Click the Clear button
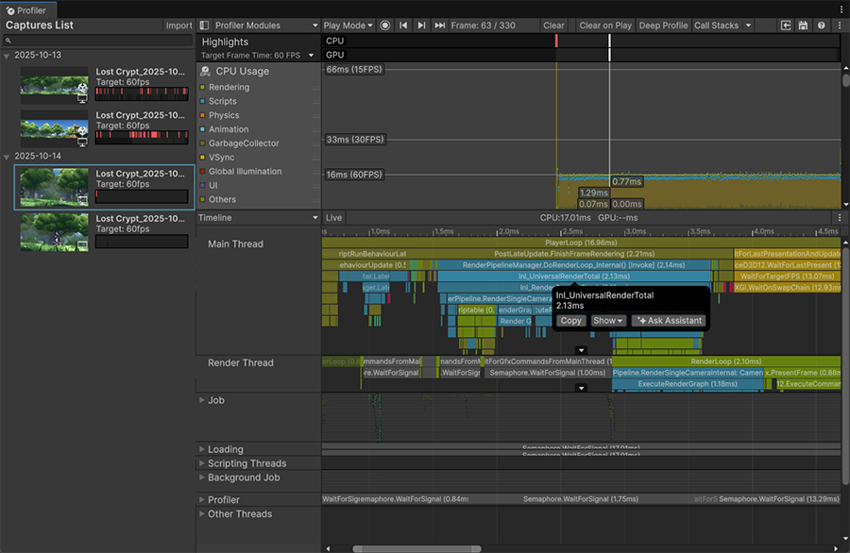This screenshot has width=850, height=553. click(553, 25)
